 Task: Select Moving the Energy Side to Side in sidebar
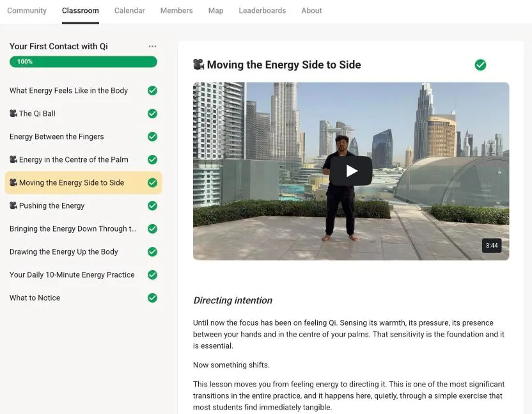click(x=84, y=183)
